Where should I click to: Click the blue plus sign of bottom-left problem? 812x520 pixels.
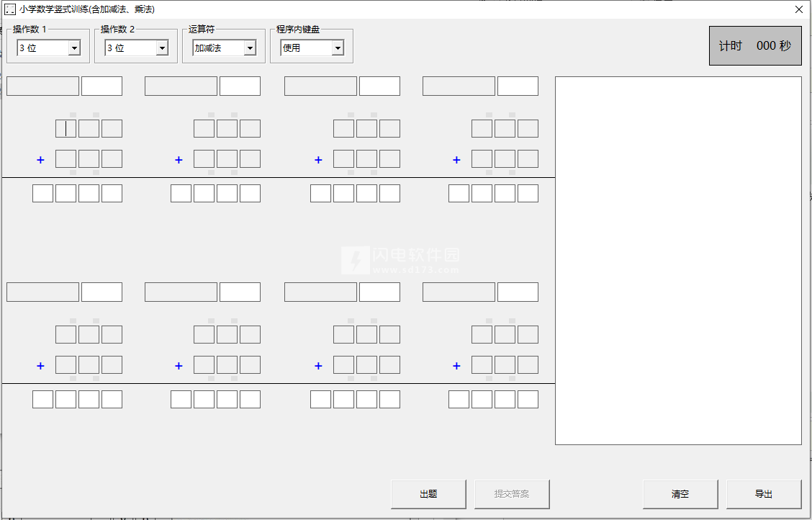[x=40, y=366]
